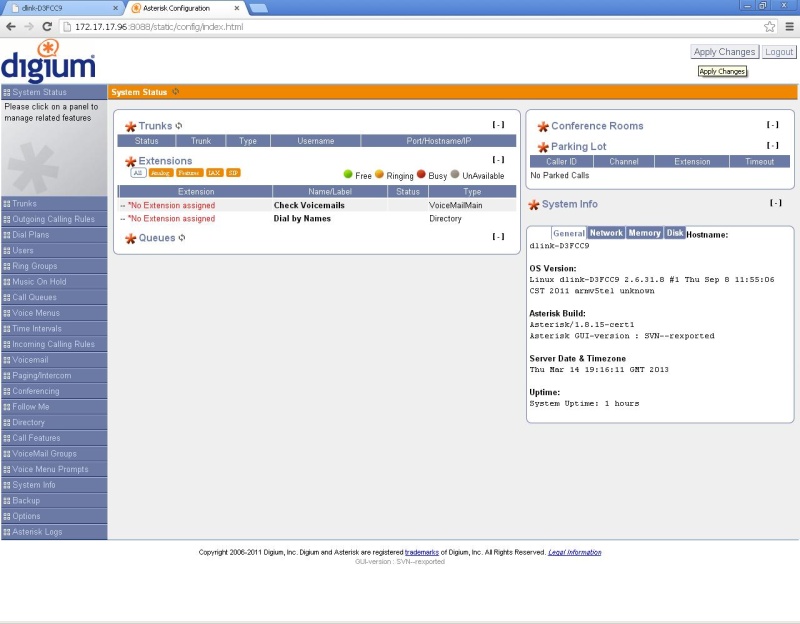This screenshot has width=800, height=624.
Task: Click the Trunks sidebar grid icon
Action: pos(7,204)
